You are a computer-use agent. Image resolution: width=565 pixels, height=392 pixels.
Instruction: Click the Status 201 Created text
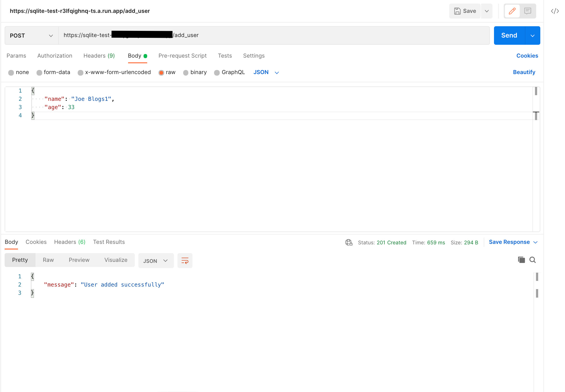click(x=382, y=243)
